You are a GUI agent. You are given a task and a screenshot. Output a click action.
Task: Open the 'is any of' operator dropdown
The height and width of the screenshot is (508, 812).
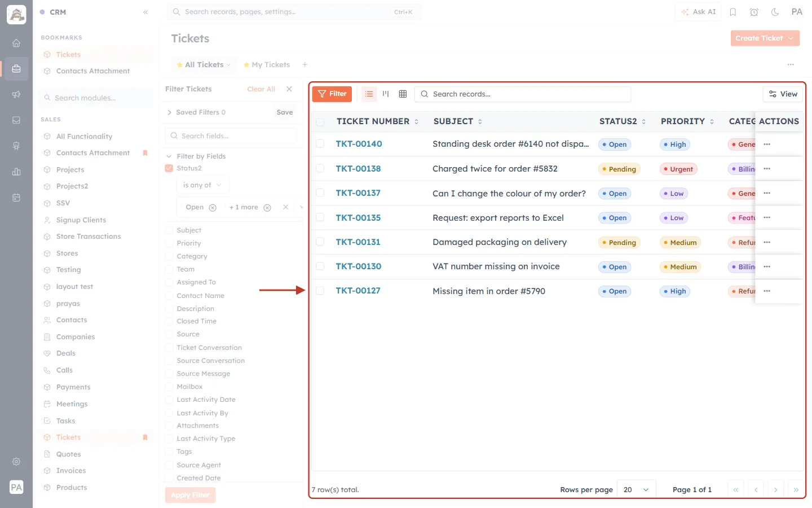coord(202,185)
